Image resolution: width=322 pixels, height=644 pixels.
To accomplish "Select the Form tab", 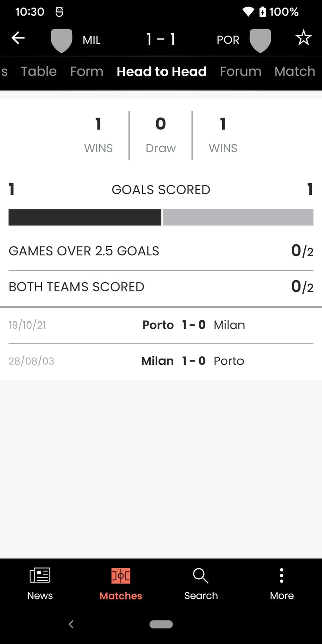I will (87, 71).
